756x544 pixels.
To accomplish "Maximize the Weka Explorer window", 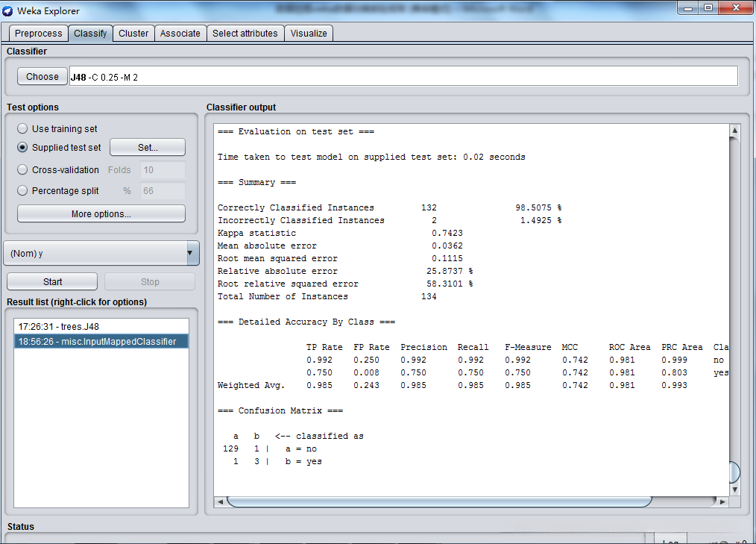I will [x=708, y=7].
